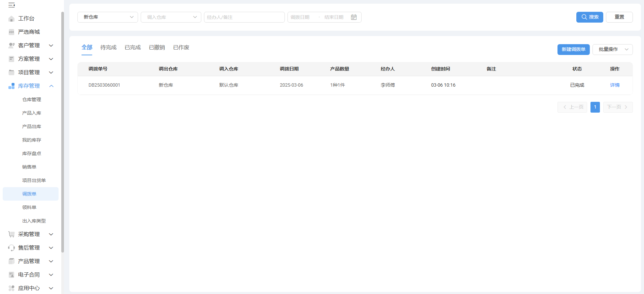Viewport: 644px width, 294px height.
Task: Open the 批量操作 dropdown
Action: (x=613, y=50)
